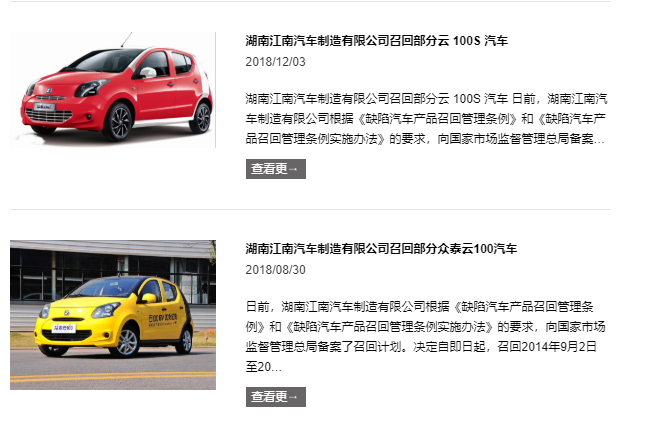Click the red car's front license plate
Viewport: 648px width, 427px height.
point(45,107)
